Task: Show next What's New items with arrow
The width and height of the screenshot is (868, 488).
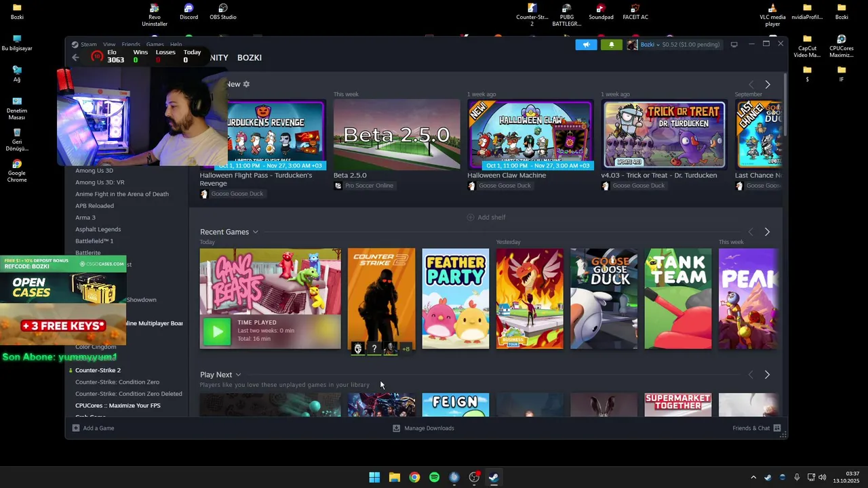Action: click(767, 85)
